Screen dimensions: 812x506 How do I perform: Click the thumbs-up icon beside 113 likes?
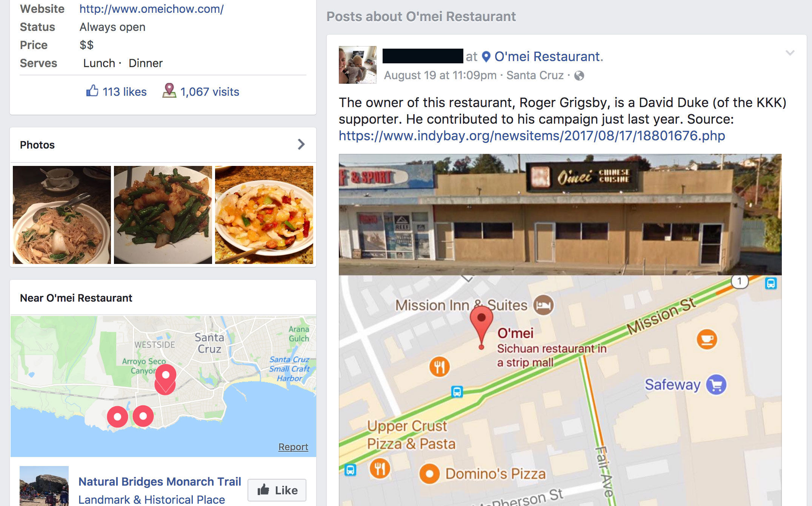[x=92, y=91]
